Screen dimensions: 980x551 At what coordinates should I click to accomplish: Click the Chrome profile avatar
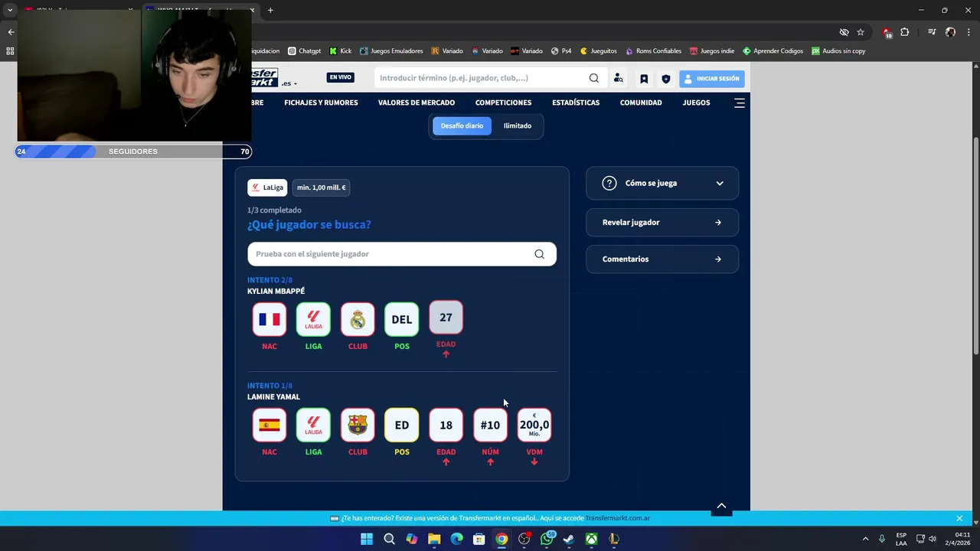pos(950,32)
